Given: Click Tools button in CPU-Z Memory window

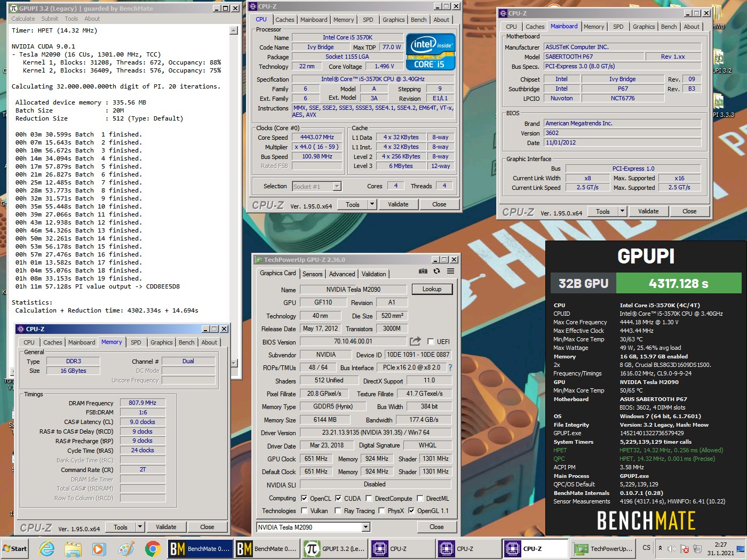Looking at the screenshot, I should (121, 527).
